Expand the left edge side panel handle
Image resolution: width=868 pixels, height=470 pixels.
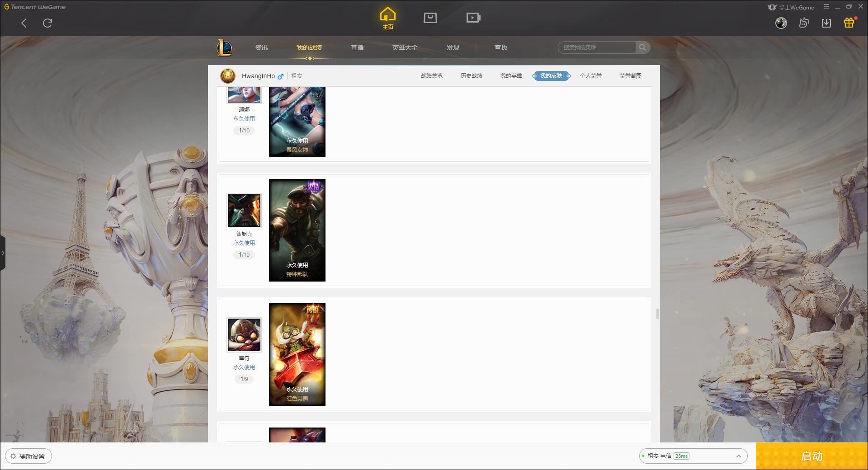point(3,253)
